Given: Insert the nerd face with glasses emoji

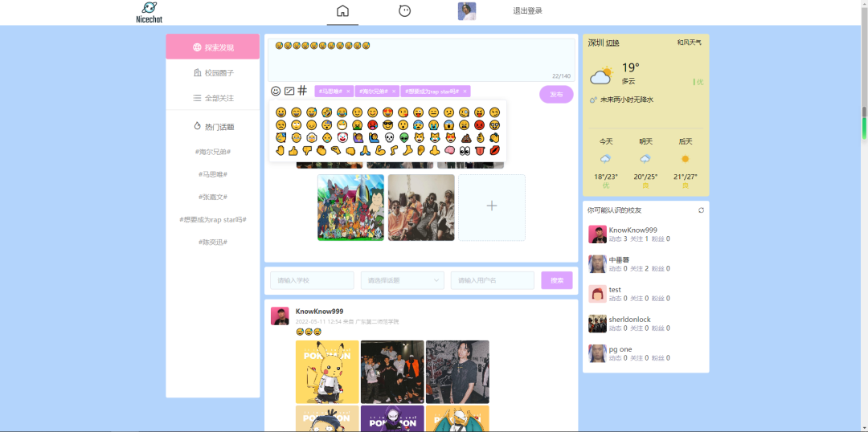Looking at the screenshot, I should click(x=495, y=125).
